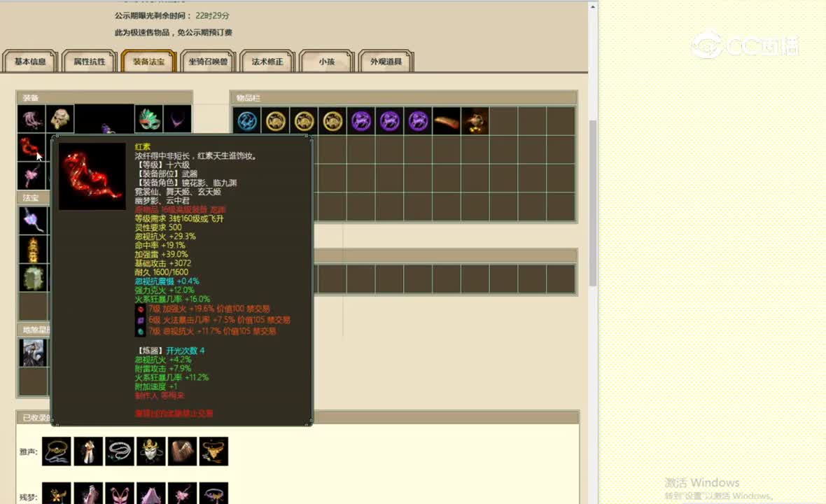The width and height of the screenshot is (826, 504).
Task: Click the gold flower item in 残梦 row
Action: pos(57,493)
